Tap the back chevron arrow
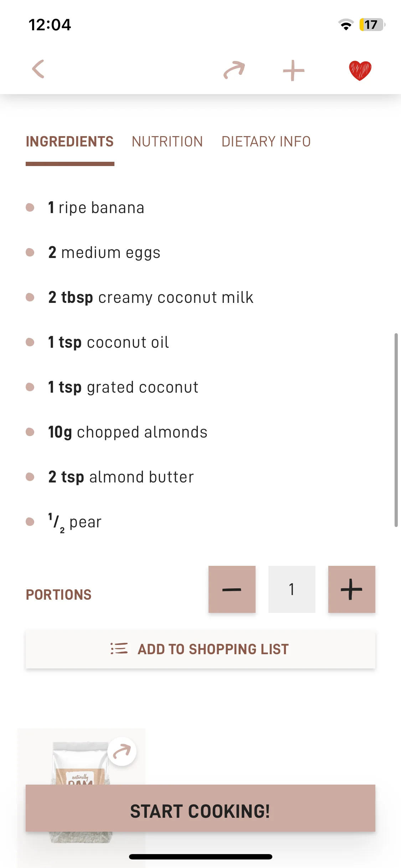401x868 pixels. click(38, 69)
